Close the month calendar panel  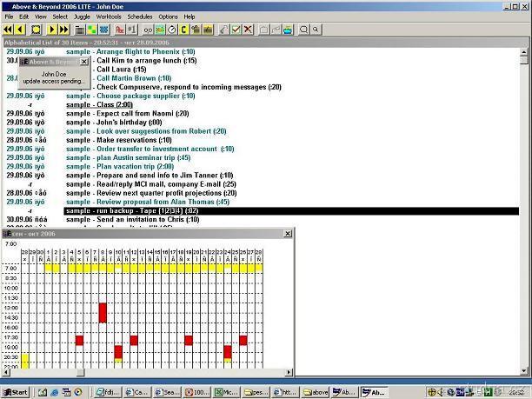coord(288,234)
